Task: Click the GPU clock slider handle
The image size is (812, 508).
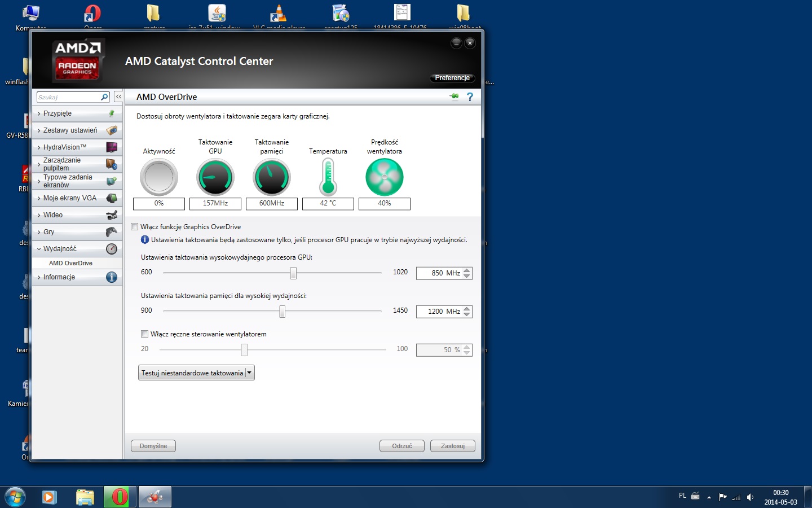Action: [293, 273]
